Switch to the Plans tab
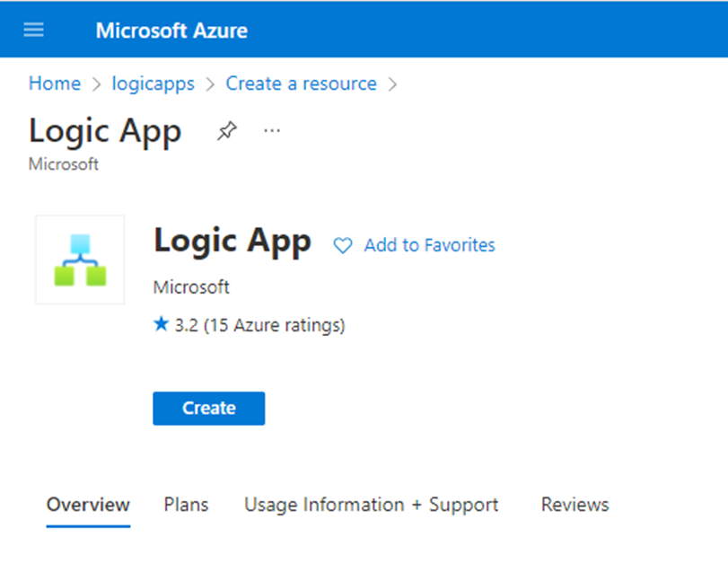728x563 pixels. click(186, 505)
